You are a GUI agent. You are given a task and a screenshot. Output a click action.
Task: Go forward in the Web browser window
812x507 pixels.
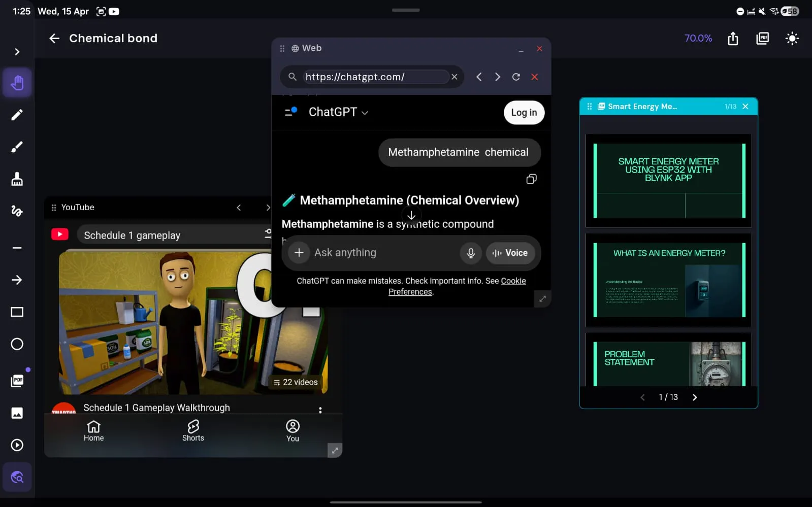[498, 77]
